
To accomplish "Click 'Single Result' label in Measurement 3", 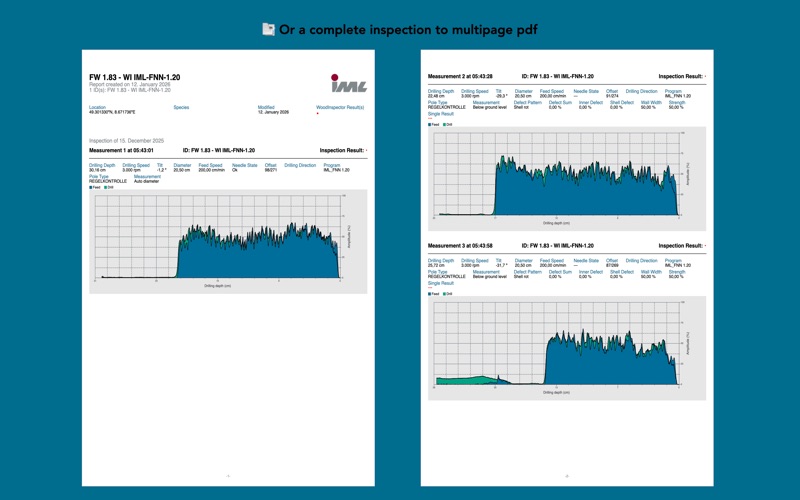I will click(441, 283).
